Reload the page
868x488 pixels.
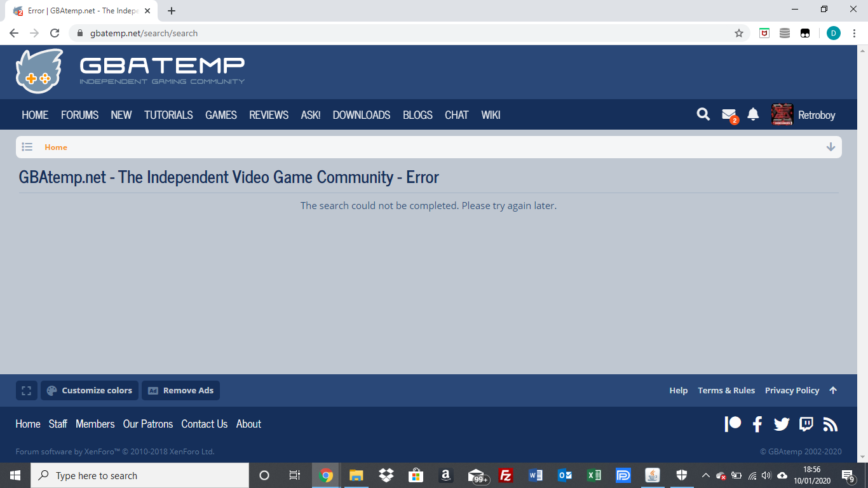55,33
